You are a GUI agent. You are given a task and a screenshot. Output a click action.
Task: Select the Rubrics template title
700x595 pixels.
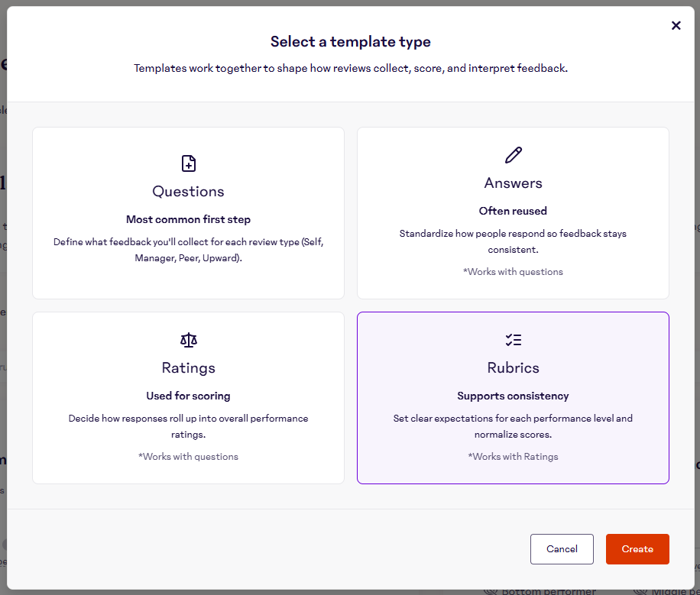click(x=514, y=368)
